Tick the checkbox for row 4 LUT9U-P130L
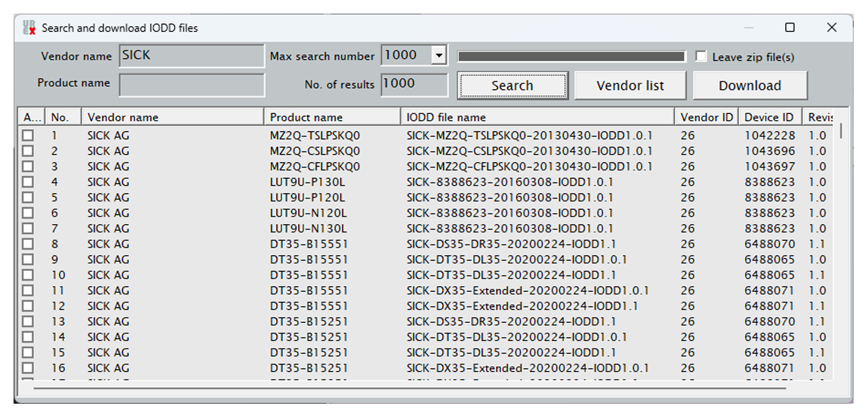868x415 pixels. click(x=28, y=182)
